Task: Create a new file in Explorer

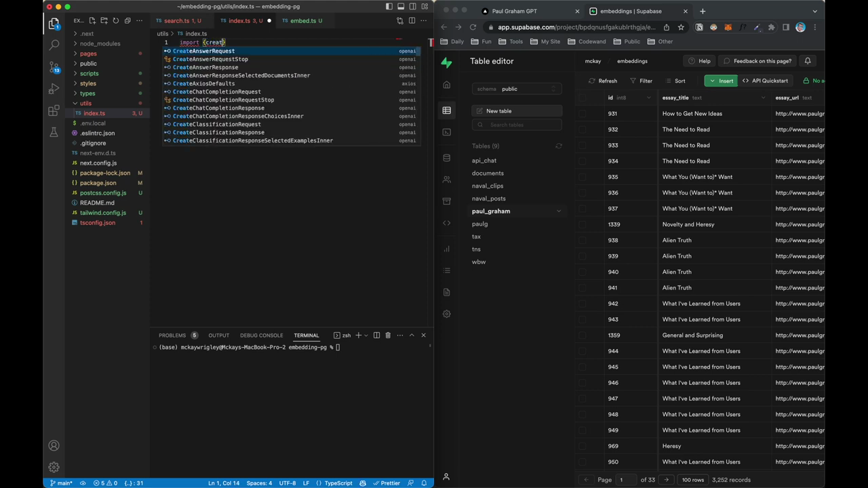Action: click(92, 20)
